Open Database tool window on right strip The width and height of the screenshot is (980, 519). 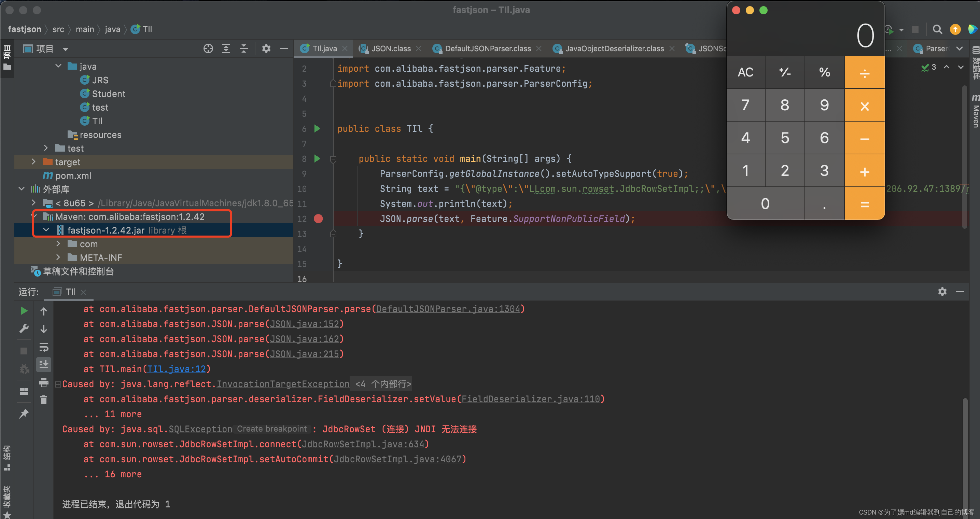click(x=975, y=62)
